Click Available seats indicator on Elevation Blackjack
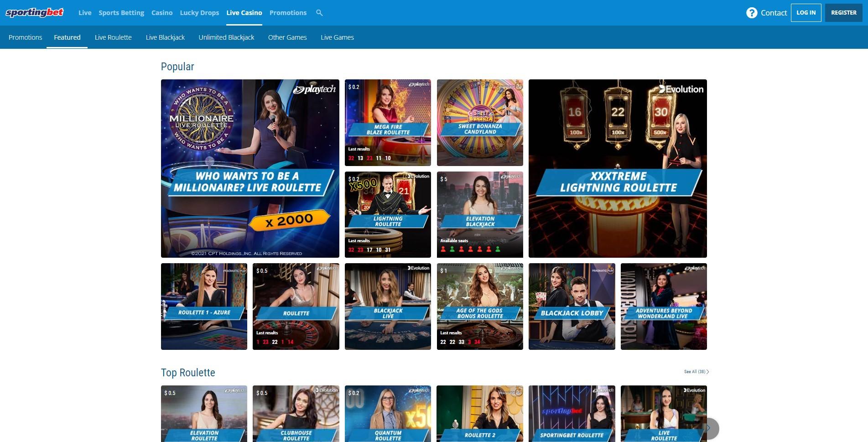The width and height of the screenshot is (868, 442). click(x=470, y=246)
